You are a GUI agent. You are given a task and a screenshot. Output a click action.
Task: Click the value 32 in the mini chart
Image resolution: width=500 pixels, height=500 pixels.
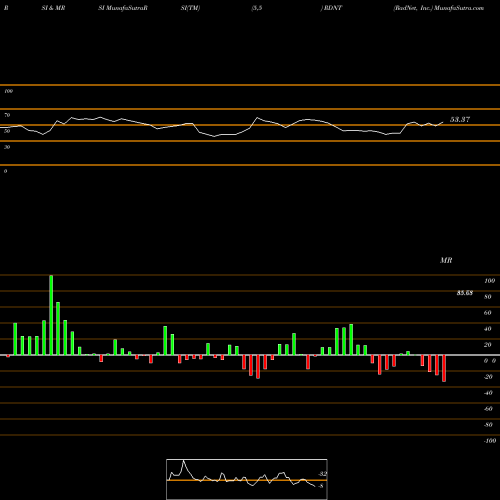tap(323, 474)
